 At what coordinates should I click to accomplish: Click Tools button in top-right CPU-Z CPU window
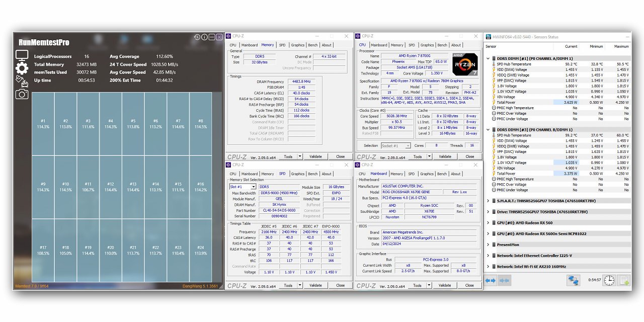[418, 156]
